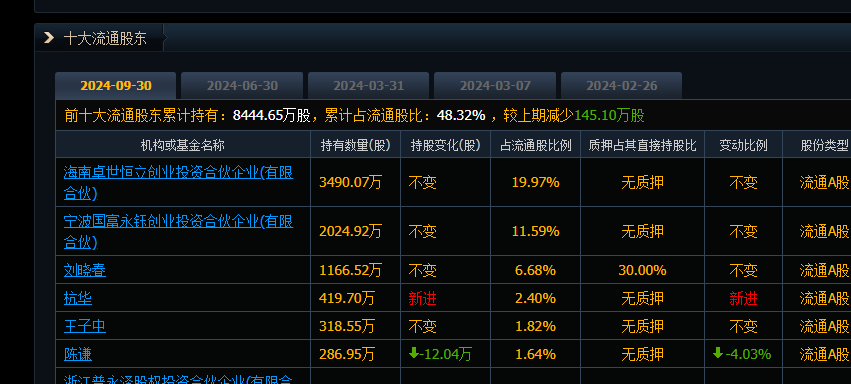Open the 2024-02-26 report tab

coord(621,86)
